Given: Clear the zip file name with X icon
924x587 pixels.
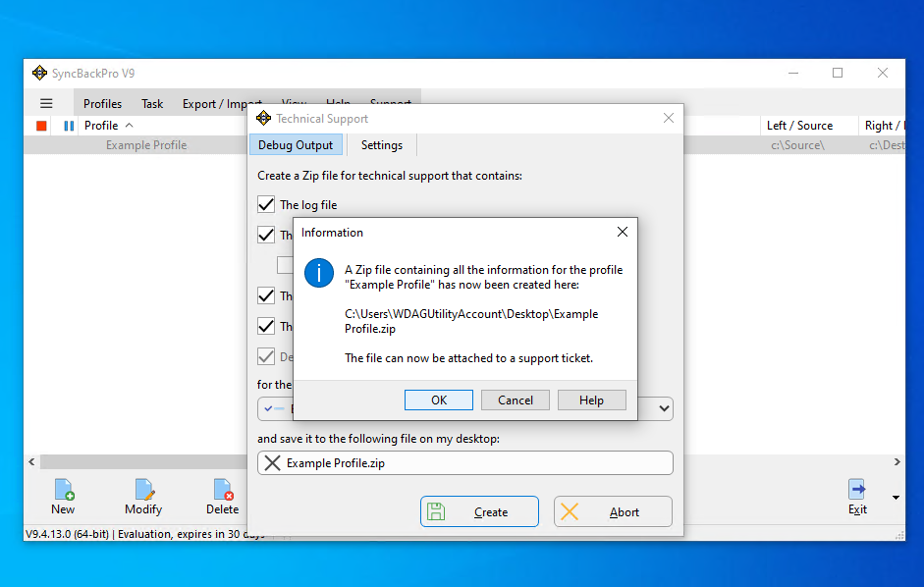Looking at the screenshot, I should [x=272, y=463].
